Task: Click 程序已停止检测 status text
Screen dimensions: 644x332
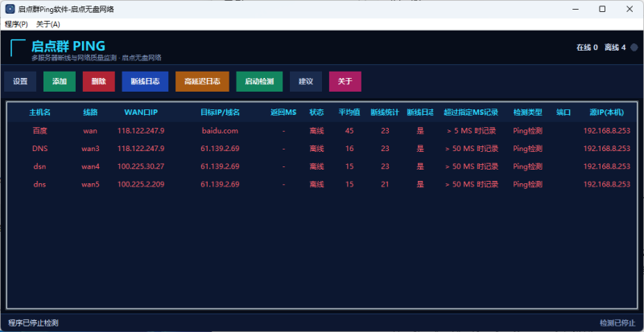Action: tap(33, 323)
